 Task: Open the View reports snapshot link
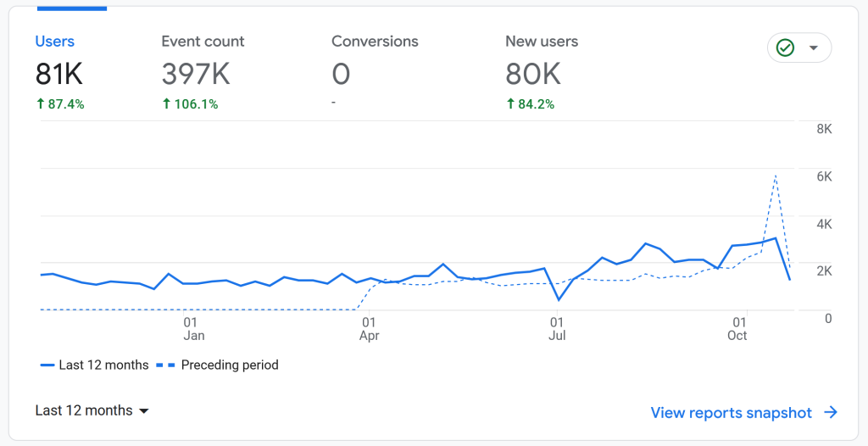pos(731,413)
